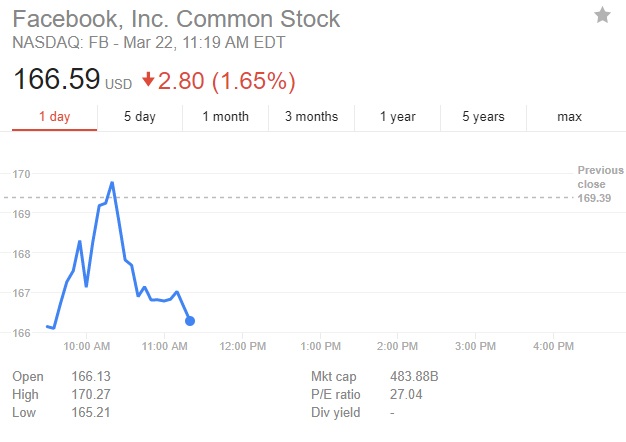Viewport: 626px width, 442px height.
Task: Switch to the 5 years tab
Action: 483,117
